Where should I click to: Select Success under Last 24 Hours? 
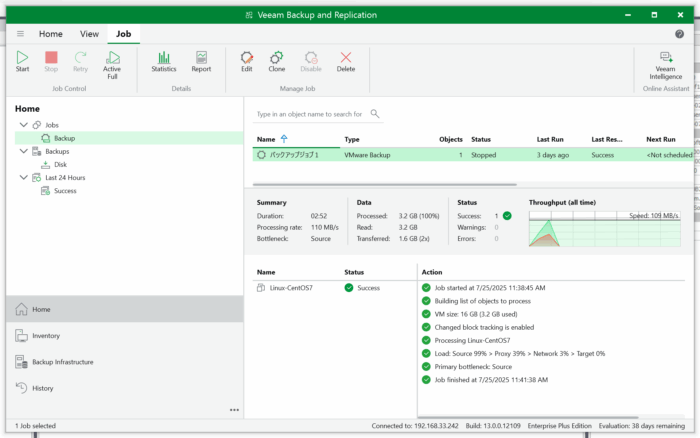65,191
